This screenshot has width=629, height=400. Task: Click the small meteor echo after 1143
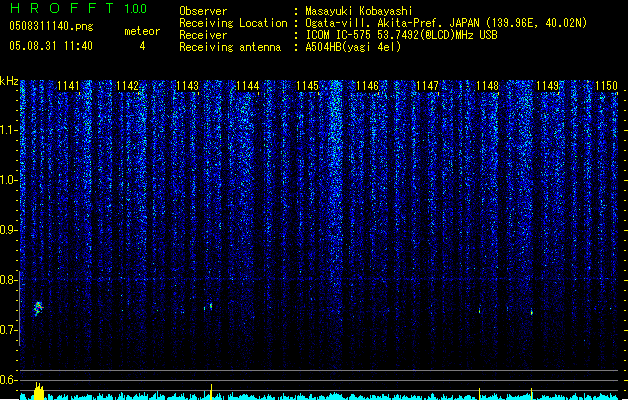(x=211, y=306)
